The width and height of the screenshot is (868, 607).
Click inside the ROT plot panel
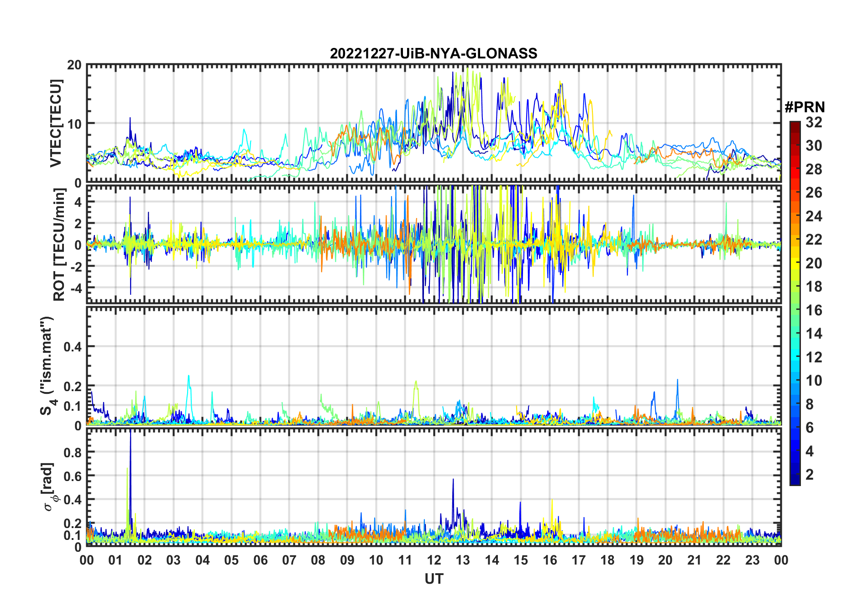pos(434,244)
